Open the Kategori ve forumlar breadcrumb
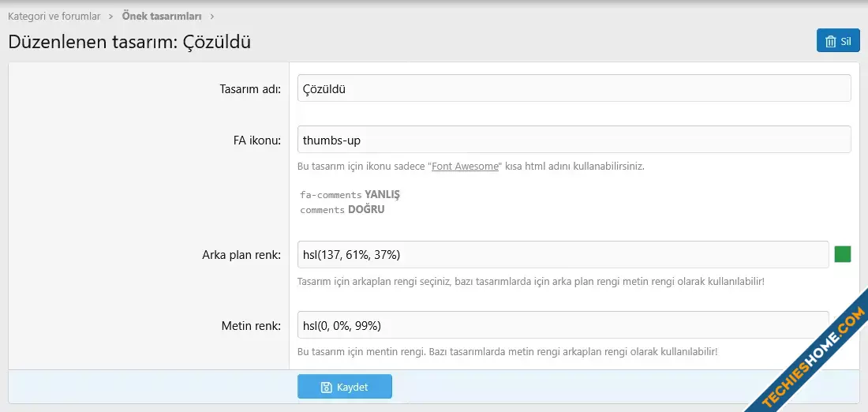The width and height of the screenshot is (868, 412). [54, 17]
